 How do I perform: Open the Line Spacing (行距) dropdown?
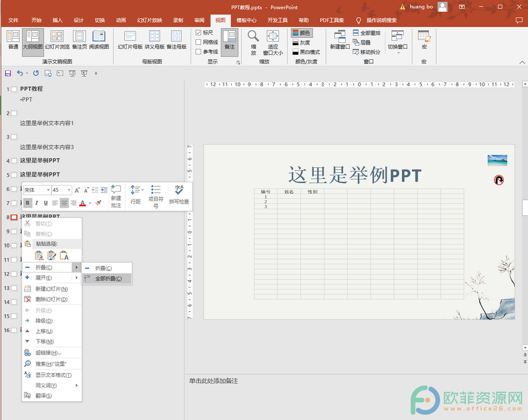point(136,195)
